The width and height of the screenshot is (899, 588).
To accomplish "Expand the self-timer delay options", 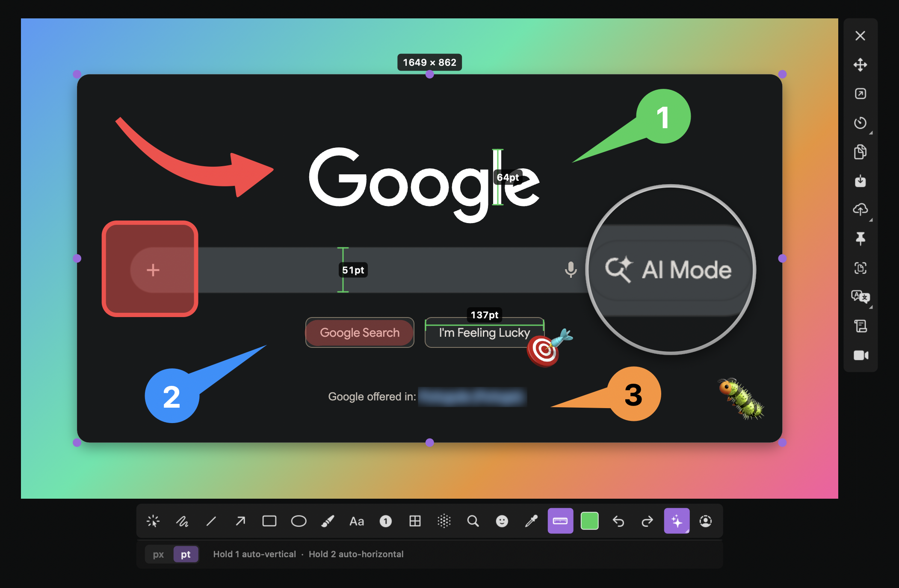I will [871, 133].
